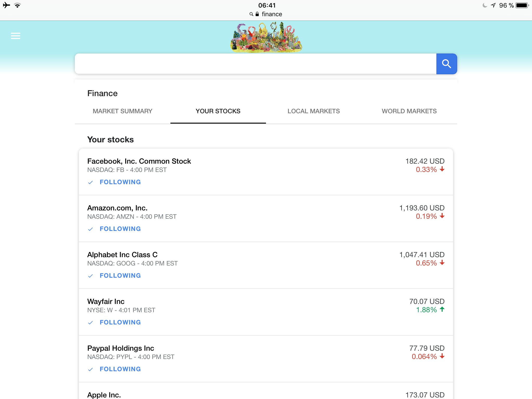Open the hamburger menu
The width and height of the screenshot is (532, 399).
click(x=16, y=36)
